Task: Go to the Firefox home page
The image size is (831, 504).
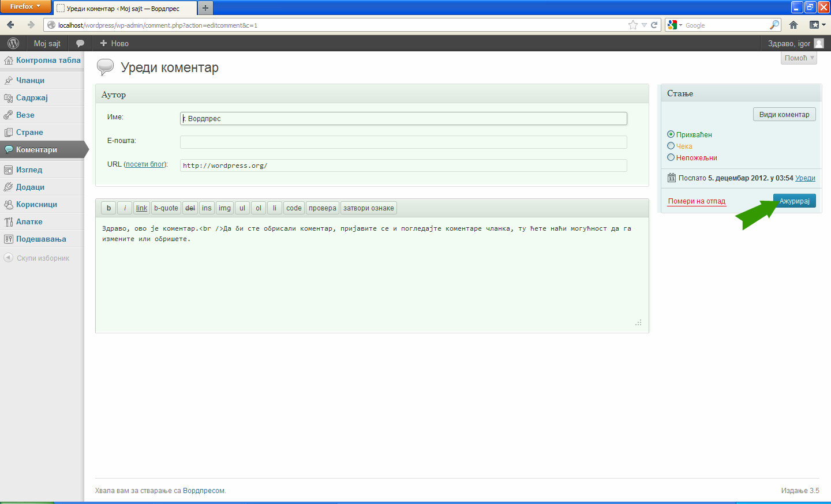Action: point(793,25)
